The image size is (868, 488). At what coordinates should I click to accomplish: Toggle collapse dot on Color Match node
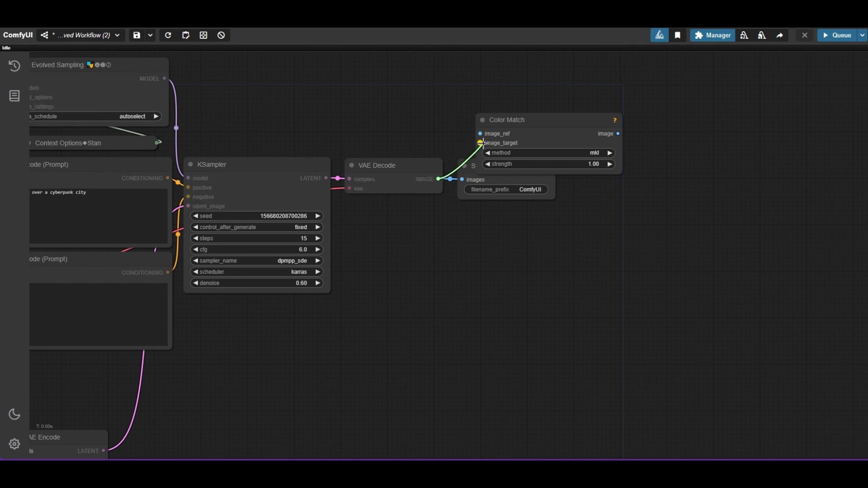(482, 120)
